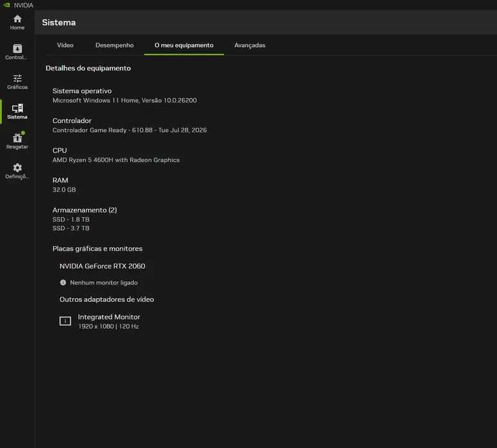Select the O meu equipamento tab

(184, 46)
